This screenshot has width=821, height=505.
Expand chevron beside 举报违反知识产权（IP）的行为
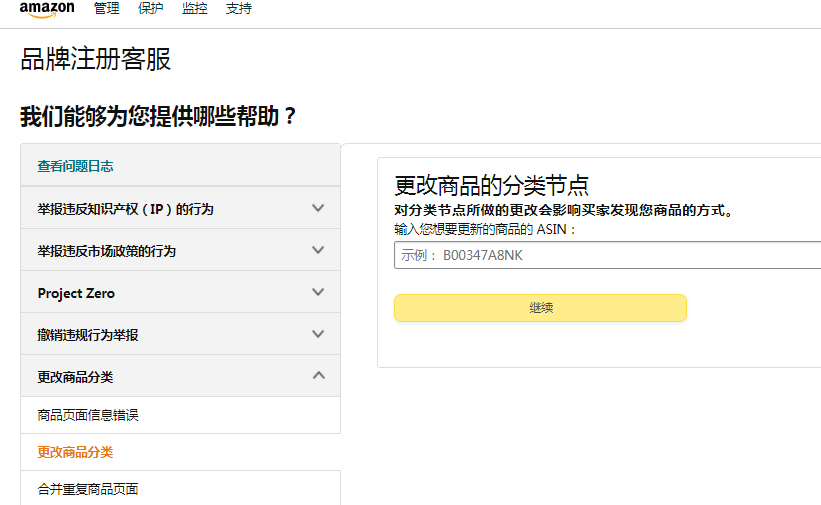(x=318, y=208)
